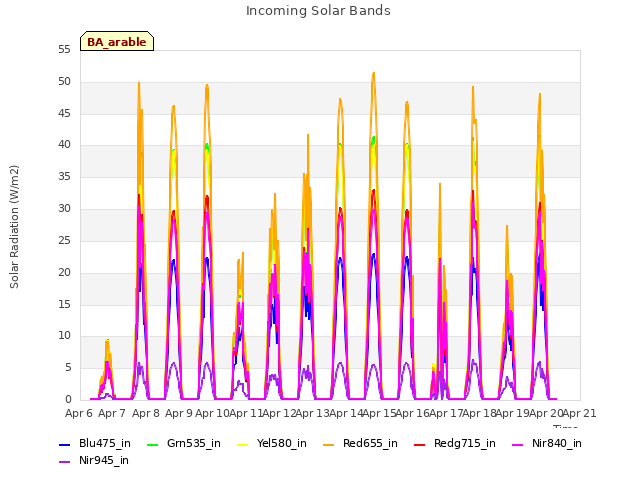Click the 20 y-axis tick label

64,272
